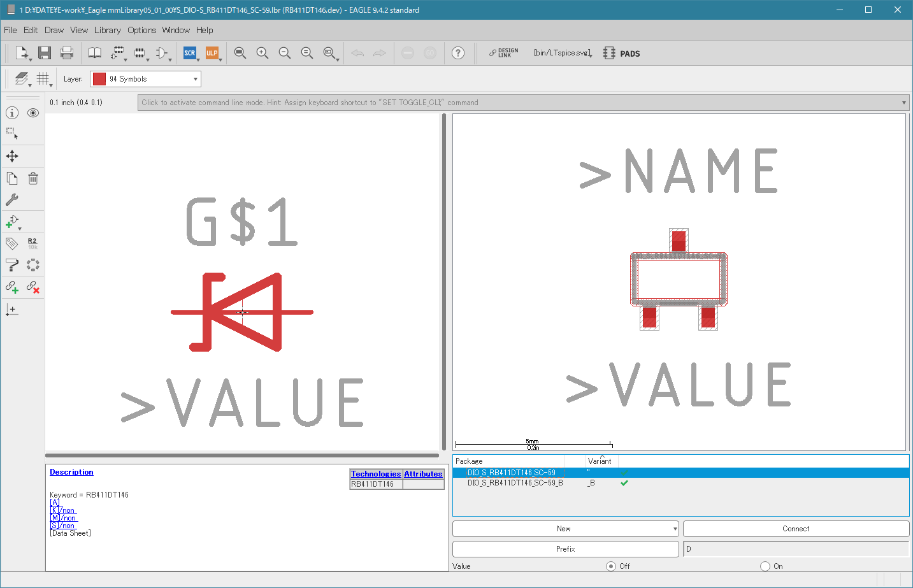Open the [A] description link
The width and height of the screenshot is (913, 588).
tap(54, 503)
